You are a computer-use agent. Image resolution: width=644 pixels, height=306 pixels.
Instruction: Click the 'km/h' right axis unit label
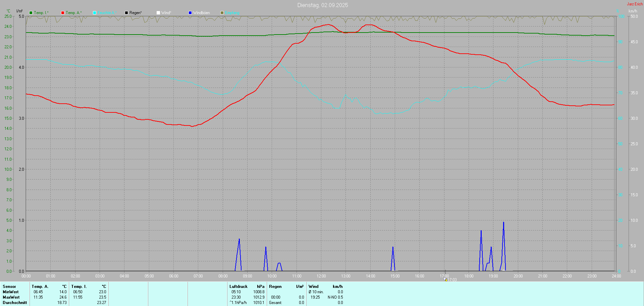point(633,11)
